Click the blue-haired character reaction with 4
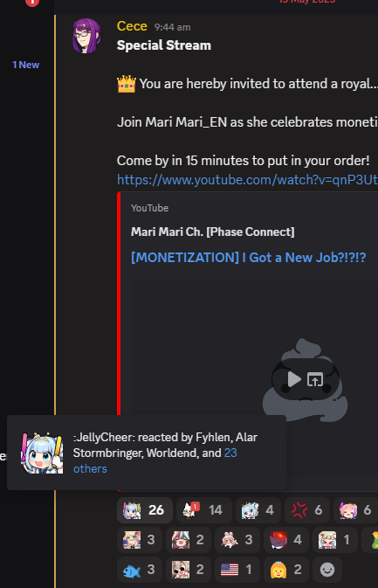Image resolution: width=378 pixels, height=588 pixels. point(258,510)
